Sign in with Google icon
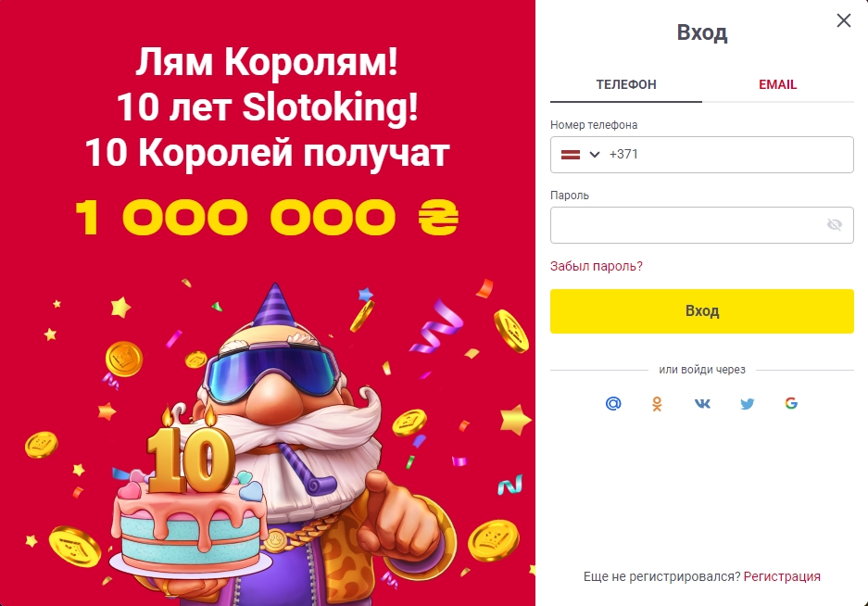868x606 pixels. pyautogui.click(x=791, y=403)
